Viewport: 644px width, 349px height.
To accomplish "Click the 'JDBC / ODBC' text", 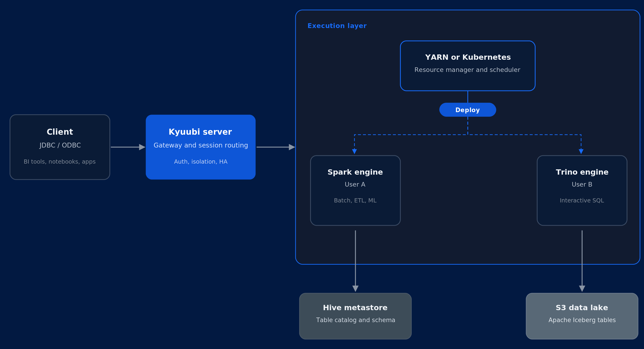I will pyautogui.click(x=60, y=145).
